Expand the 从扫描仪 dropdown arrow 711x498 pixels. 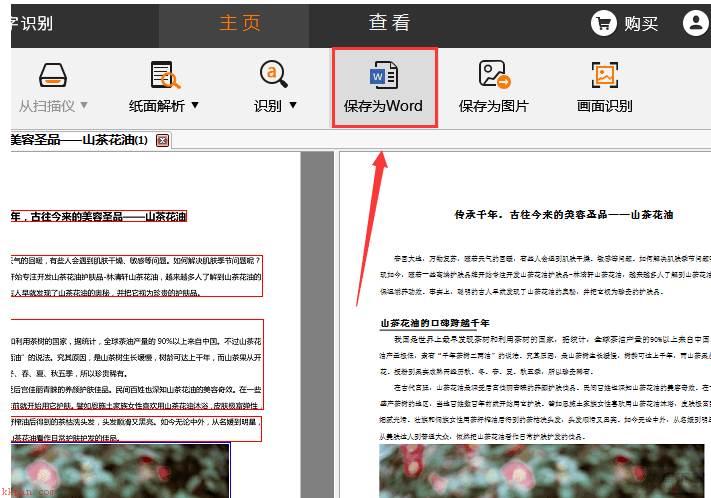pos(84,105)
